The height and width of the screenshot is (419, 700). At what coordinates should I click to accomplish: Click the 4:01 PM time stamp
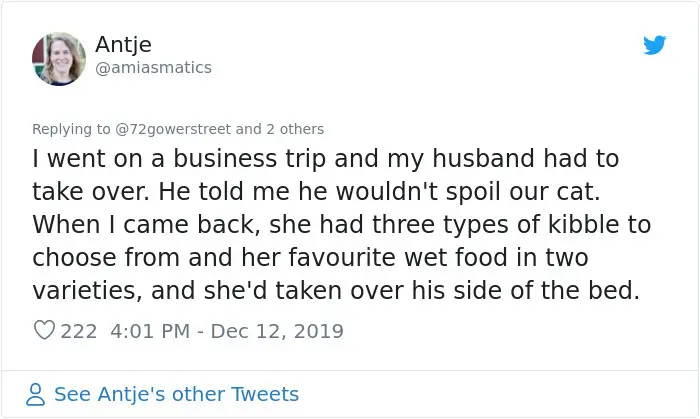145,331
